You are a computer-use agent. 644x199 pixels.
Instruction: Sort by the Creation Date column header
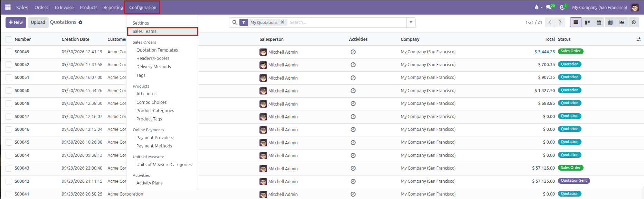(76, 39)
